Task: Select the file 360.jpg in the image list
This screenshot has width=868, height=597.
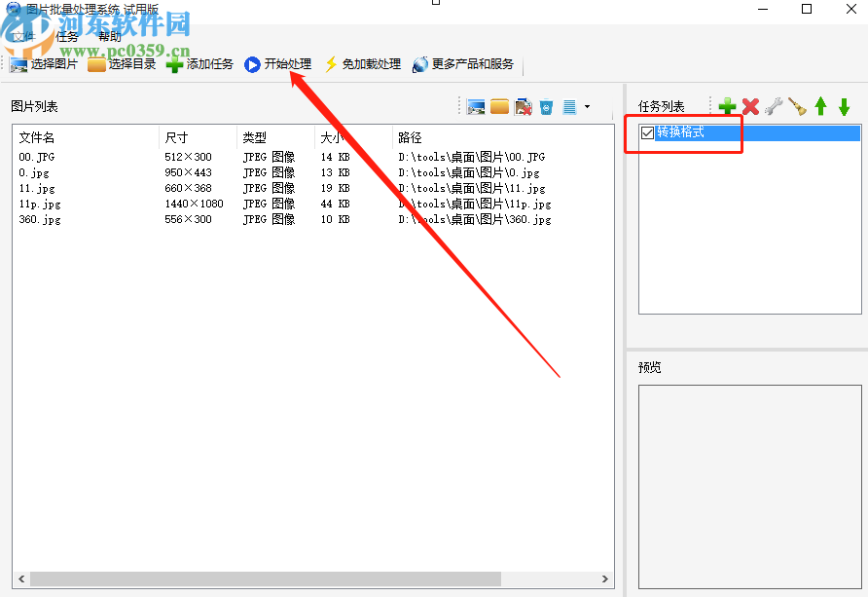Action: (38, 219)
